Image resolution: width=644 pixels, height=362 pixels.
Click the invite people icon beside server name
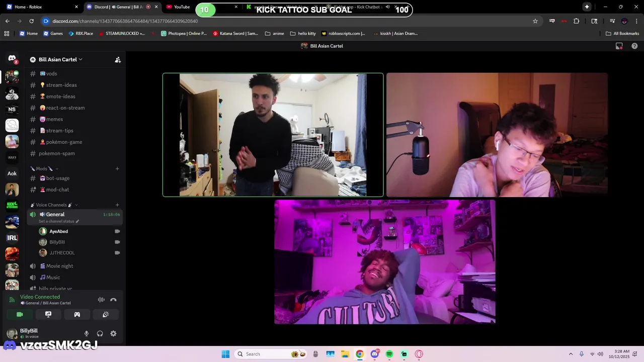click(x=118, y=59)
